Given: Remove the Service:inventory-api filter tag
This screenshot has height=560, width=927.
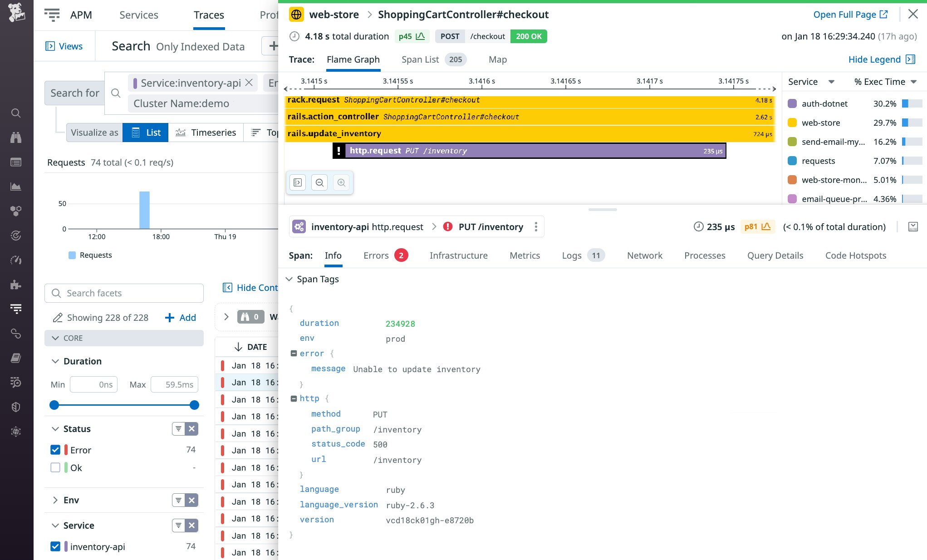Looking at the screenshot, I should (x=249, y=83).
